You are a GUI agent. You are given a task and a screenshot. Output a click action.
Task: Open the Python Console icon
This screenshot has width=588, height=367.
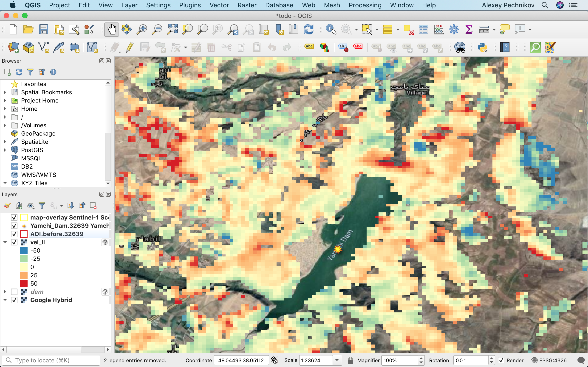[x=482, y=47]
